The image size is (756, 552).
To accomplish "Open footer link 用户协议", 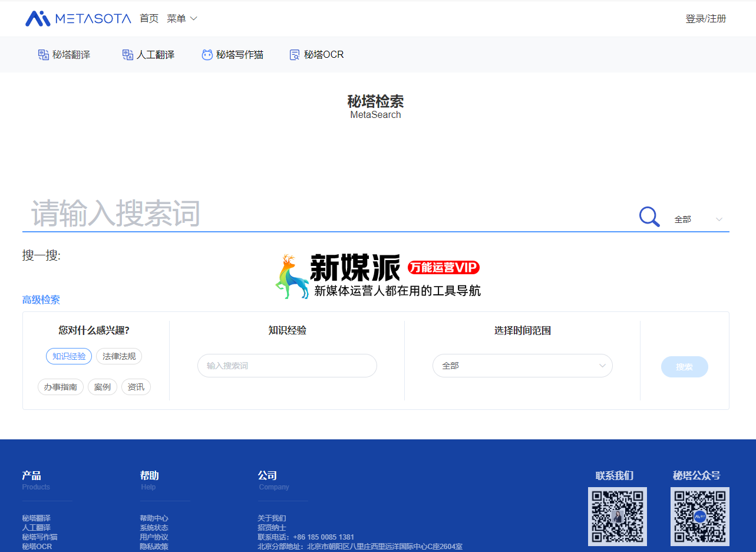I will [x=154, y=537].
